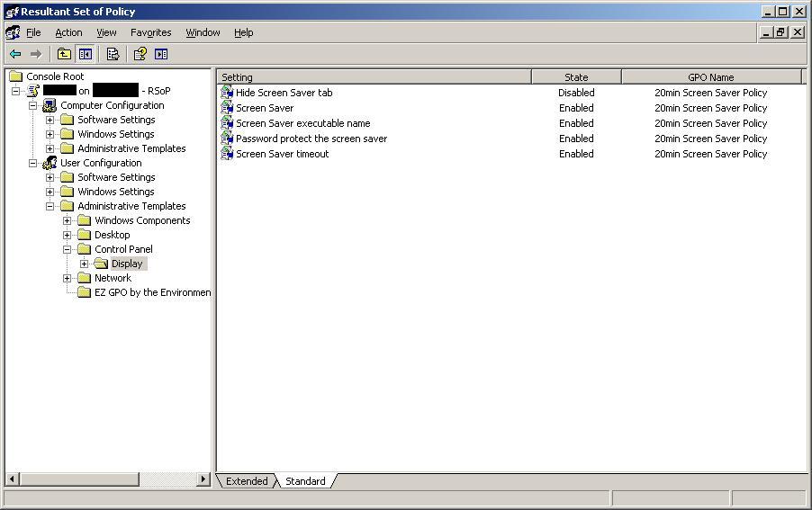This screenshot has height=510, width=812.
Task: Click the 'Disabled' state cell
Action: click(x=576, y=93)
